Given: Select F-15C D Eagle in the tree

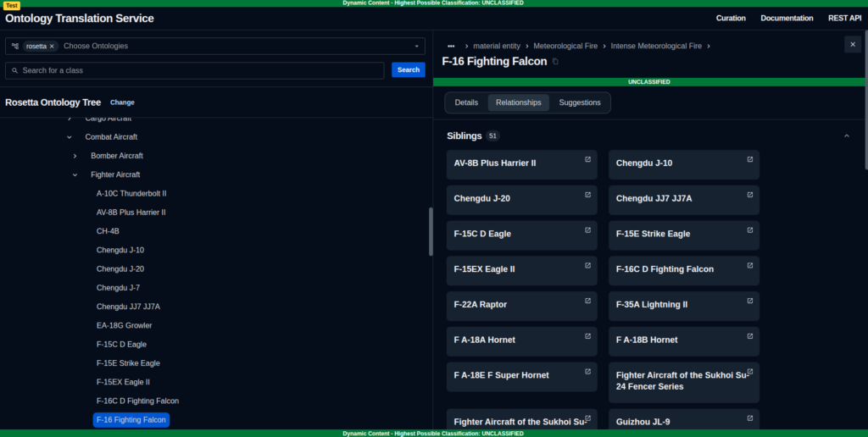Looking at the screenshot, I should click(x=121, y=344).
